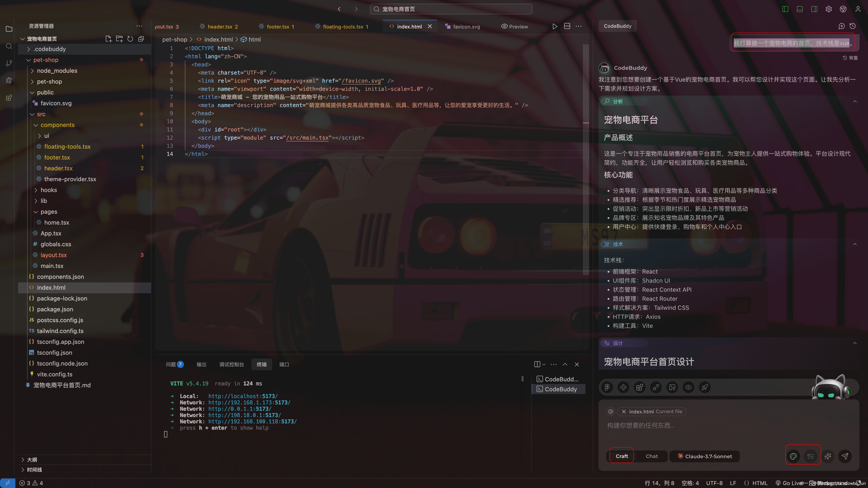The image size is (868, 488).
Task: Toggle the secondary sidebar layout button
Action: point(814,9)
